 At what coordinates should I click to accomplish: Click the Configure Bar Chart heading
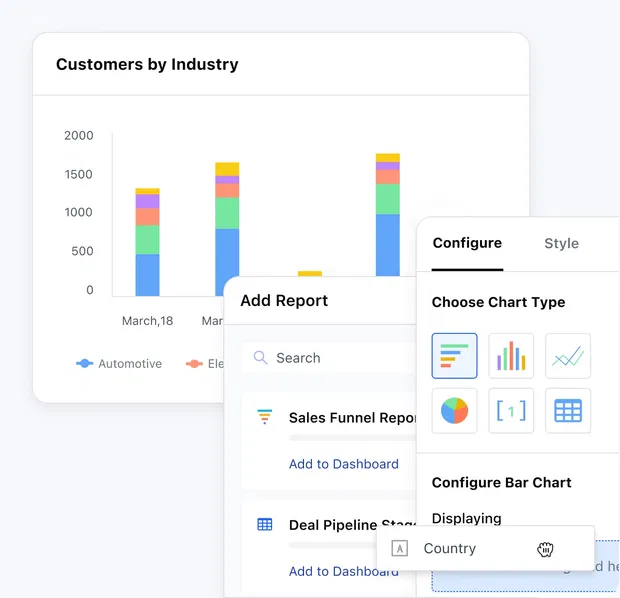click(x=501, y=483)
